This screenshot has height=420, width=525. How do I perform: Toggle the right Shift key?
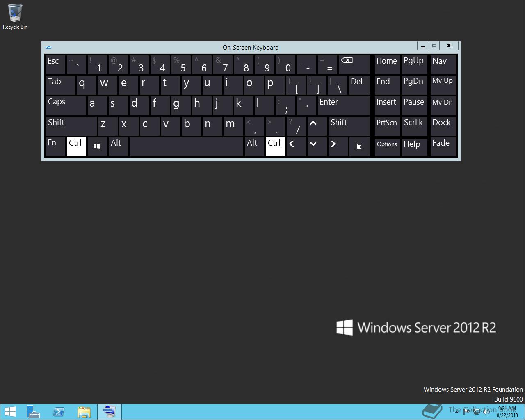click(349, 126)
